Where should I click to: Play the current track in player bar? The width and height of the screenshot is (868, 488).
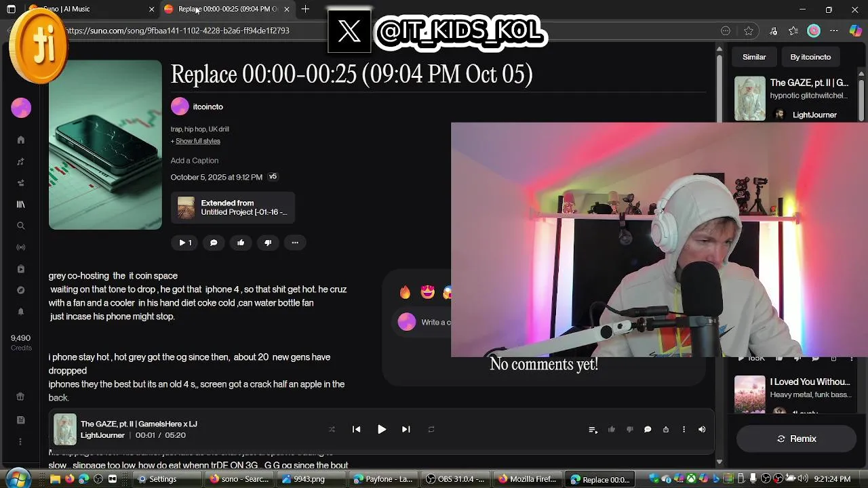click(x=381, y=429)
